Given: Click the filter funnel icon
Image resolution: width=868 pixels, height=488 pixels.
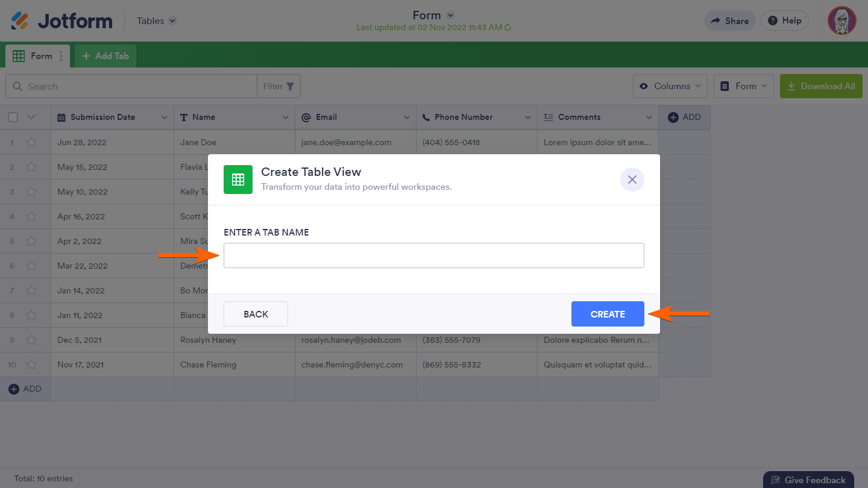Looking at the screenshot, I should [x=290, y=87].
